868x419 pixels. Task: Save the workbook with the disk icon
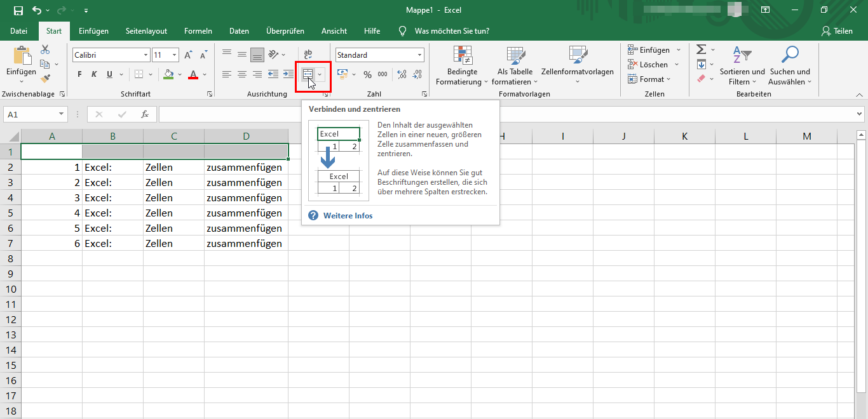pos(18,10)
